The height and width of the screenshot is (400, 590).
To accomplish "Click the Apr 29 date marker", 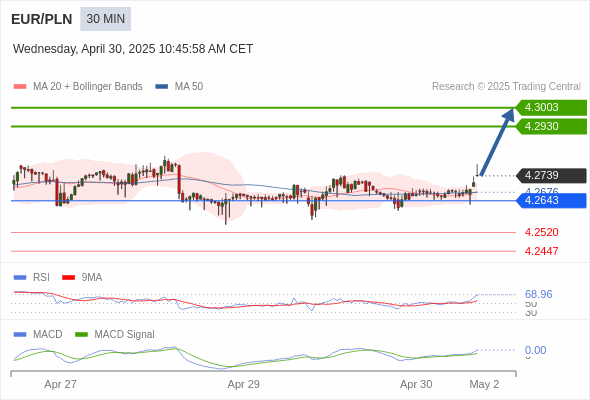I will [x=243, y=384].
